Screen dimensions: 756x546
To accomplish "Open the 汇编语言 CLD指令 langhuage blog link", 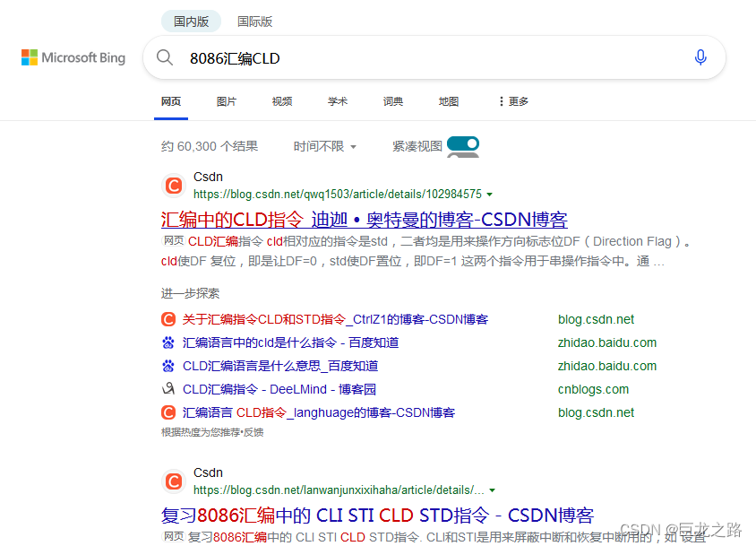I will click(319, 412).
